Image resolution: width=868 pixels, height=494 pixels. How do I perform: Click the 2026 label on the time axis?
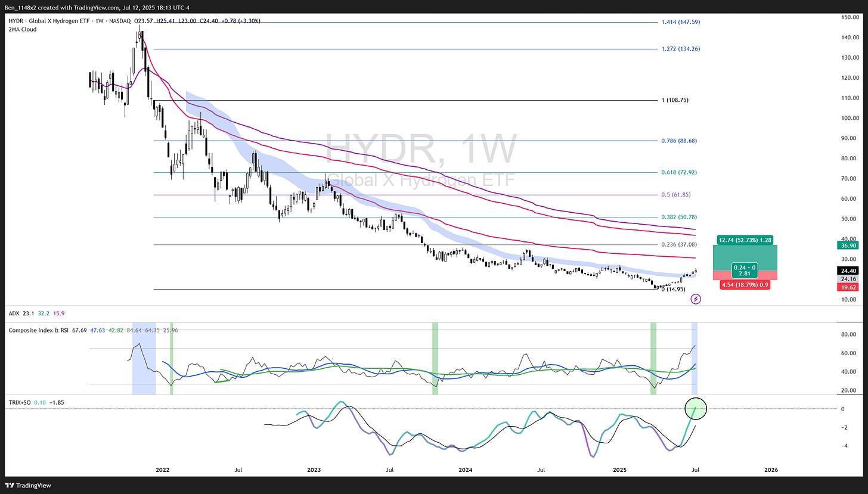pos(771,470)
